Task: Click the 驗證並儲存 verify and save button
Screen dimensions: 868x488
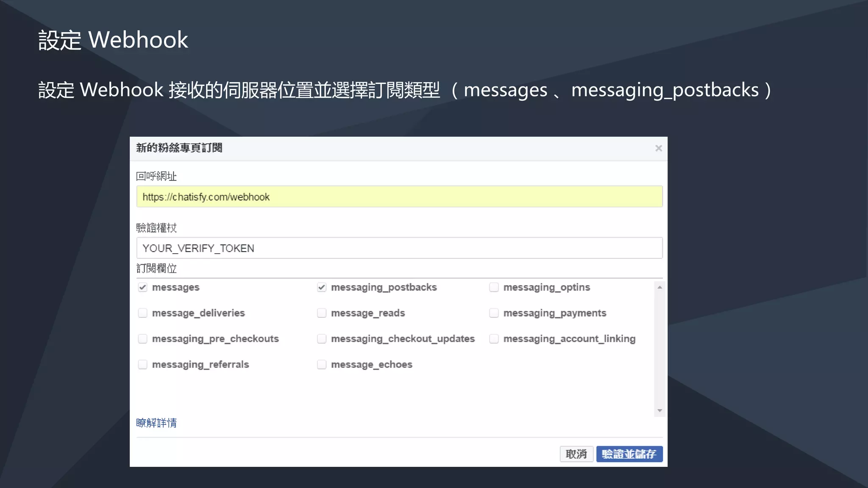Action: (629, 454)
